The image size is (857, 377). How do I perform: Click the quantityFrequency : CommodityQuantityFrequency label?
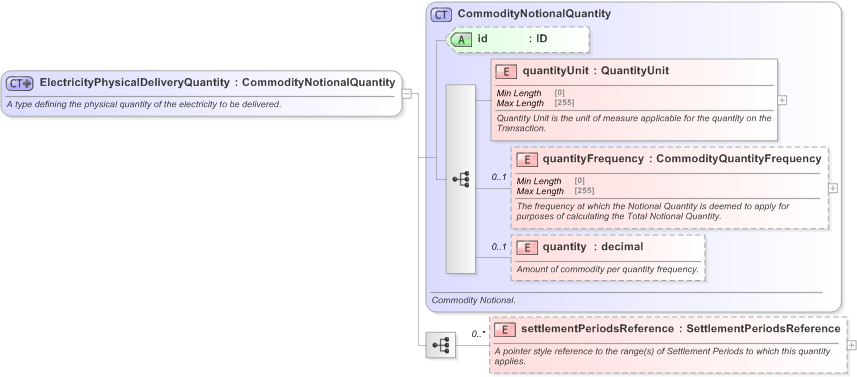[682, 159]
